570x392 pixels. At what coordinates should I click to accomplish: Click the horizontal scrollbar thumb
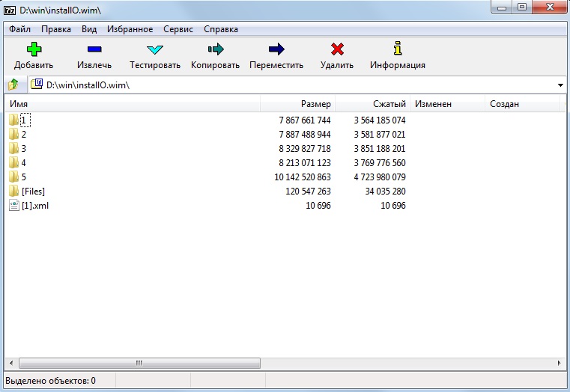pyautogui.click(x=139, y=363)
